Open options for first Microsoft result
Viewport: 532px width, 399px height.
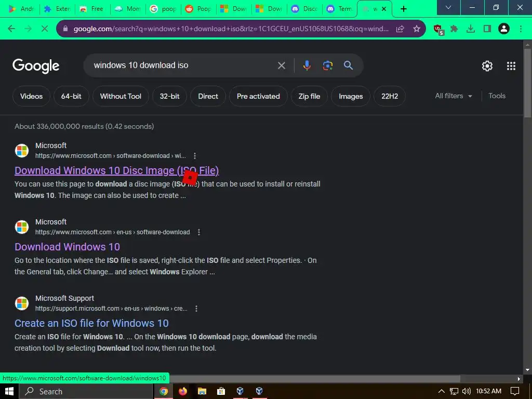[195, 156]
